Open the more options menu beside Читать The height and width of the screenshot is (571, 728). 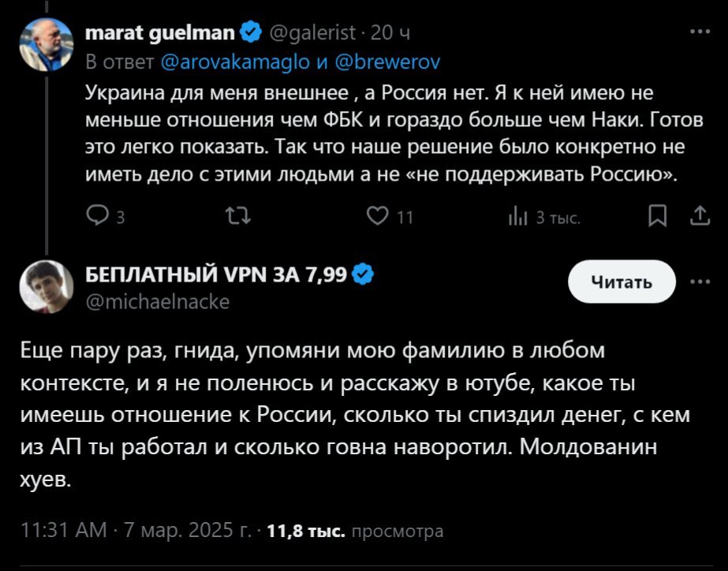[x=699, y=282]
